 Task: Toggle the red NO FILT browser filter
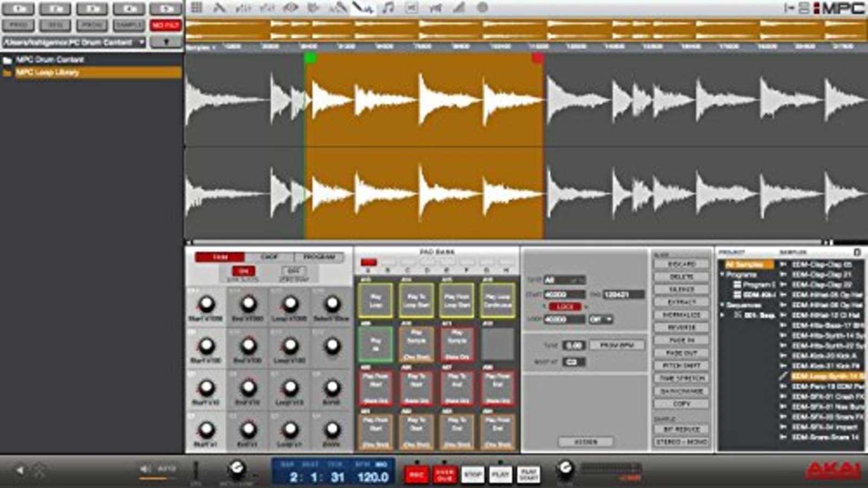point(165,26)
